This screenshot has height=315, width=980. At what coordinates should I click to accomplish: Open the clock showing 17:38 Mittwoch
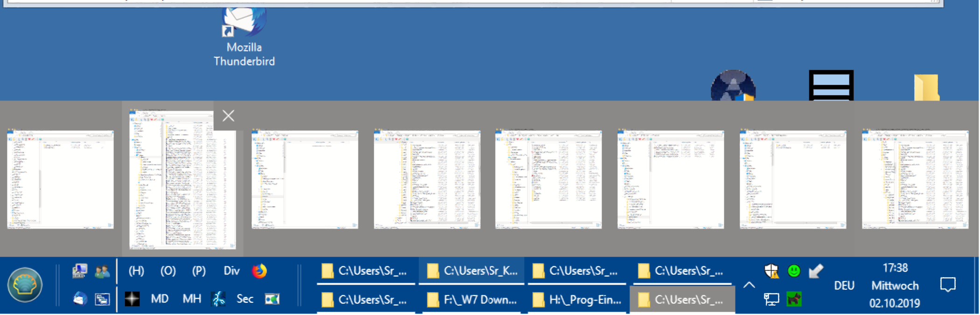pyautogui.click(x=895, y=286)
